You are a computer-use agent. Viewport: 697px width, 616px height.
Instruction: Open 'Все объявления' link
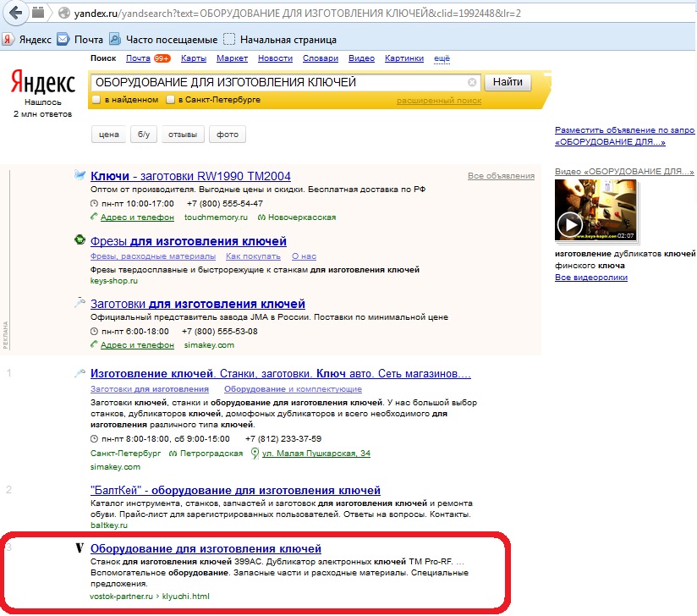pyautogui.click(x=501, y=176)
